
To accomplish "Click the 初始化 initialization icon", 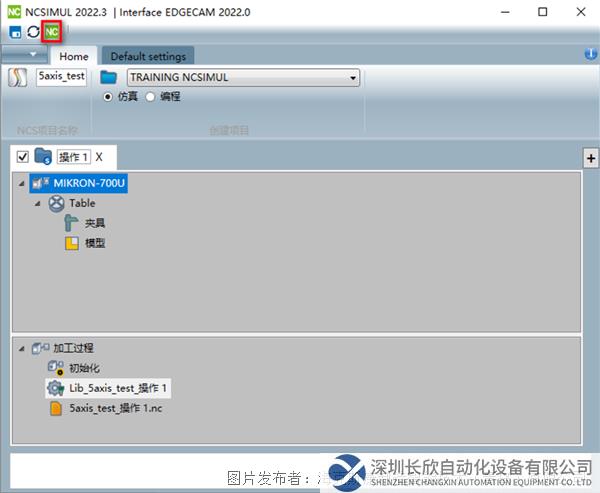I will click(56, 367).
